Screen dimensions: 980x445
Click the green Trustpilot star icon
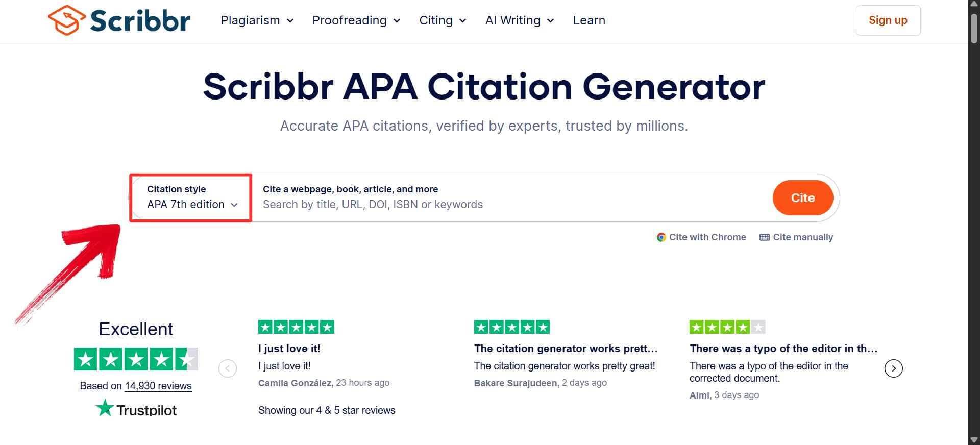click(104, 407)
